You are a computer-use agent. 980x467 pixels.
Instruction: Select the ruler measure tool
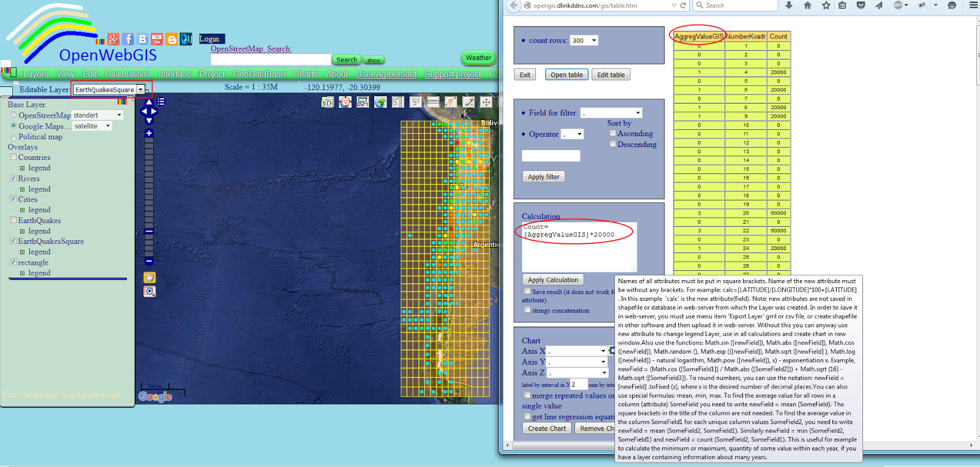[x=433, y=102]
